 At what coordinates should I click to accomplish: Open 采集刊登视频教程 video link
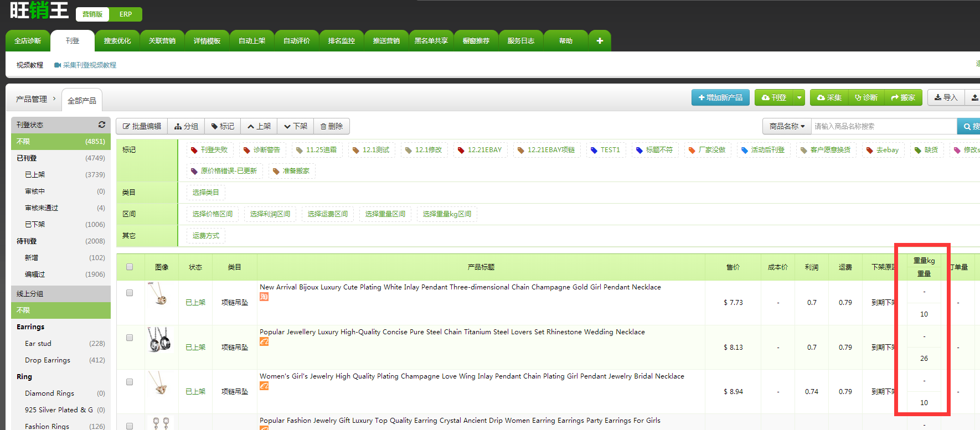click(85, 65)
